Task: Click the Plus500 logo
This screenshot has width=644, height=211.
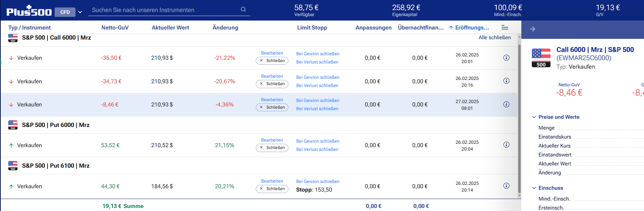Action: click(29, 12)
